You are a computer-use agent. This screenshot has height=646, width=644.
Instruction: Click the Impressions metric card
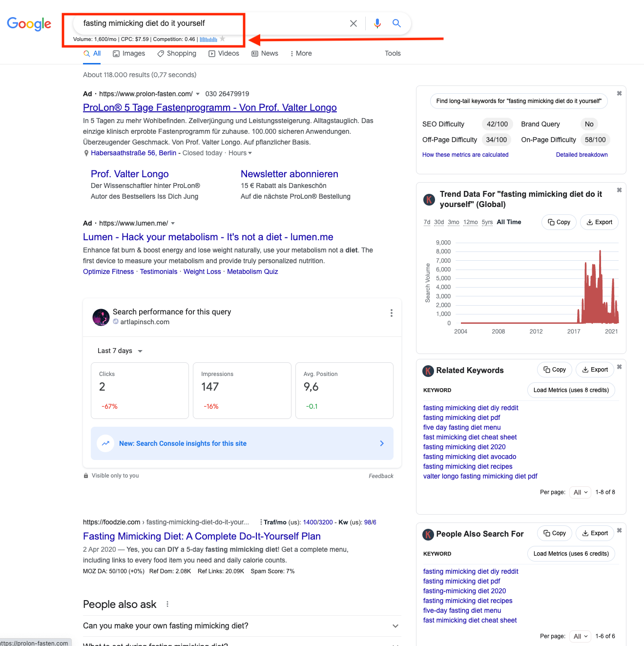[242, 391]
